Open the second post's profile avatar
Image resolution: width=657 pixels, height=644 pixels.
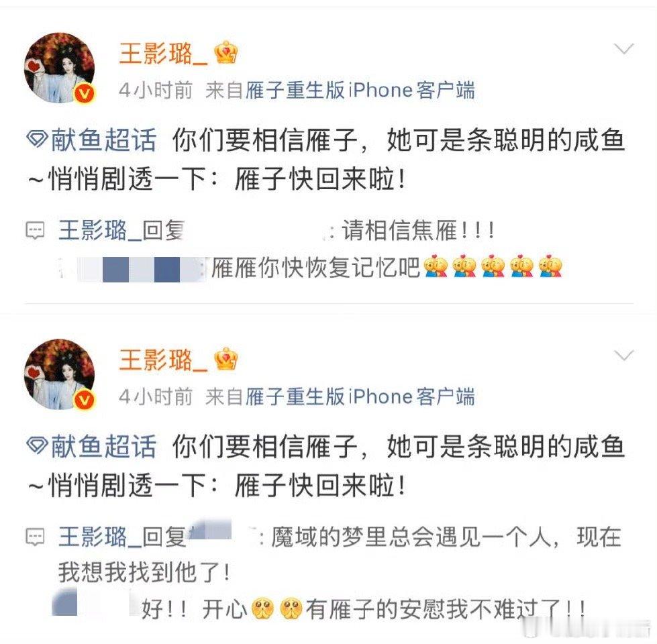click(60, 374)
